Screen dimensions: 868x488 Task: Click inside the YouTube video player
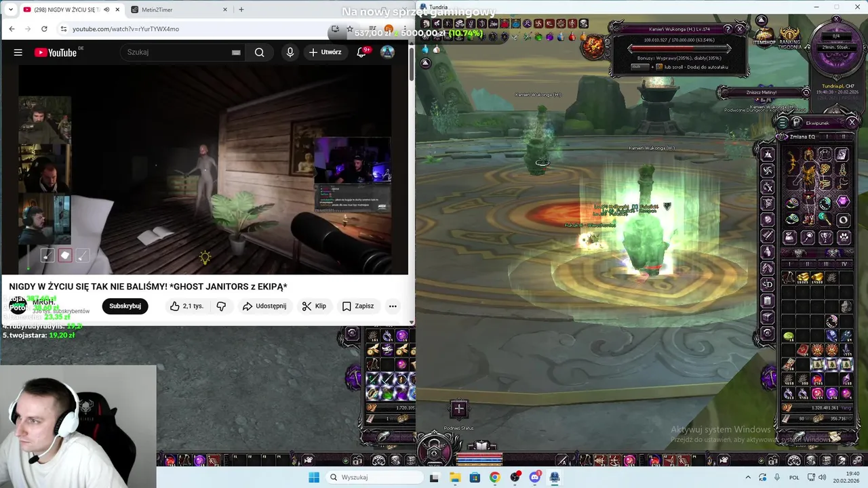click(x=204, y=169)
